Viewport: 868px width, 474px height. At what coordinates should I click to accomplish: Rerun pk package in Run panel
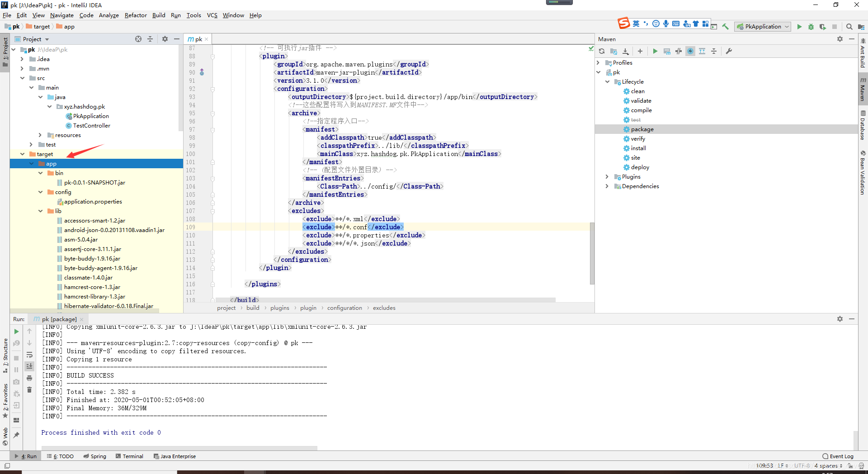point(17,332)
